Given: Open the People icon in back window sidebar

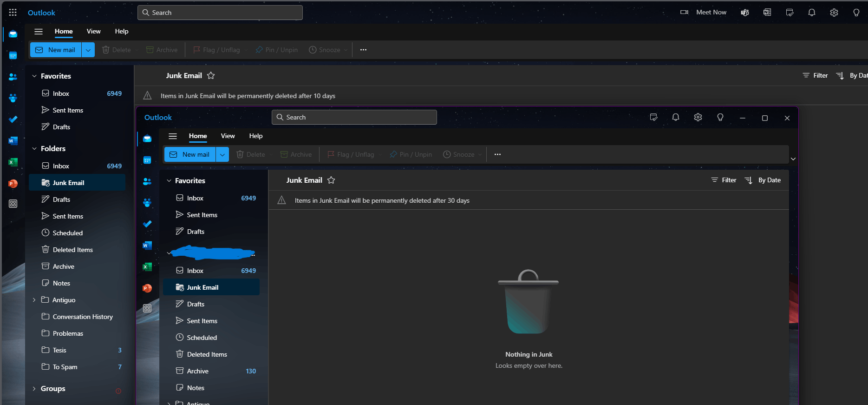Looking at the screenshot, I should (13, 77).
